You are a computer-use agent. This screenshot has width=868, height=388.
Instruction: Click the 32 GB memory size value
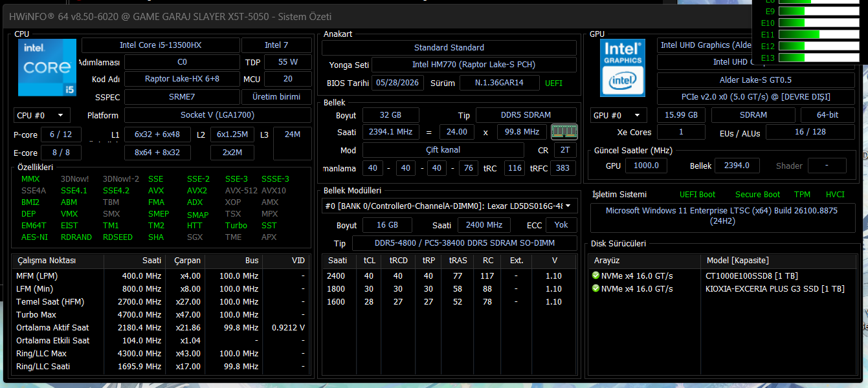[390, 115]
